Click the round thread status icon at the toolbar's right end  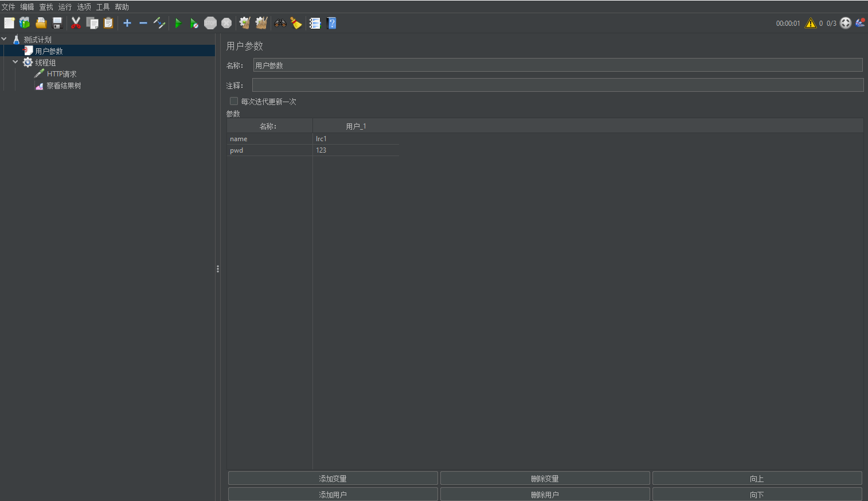[846, 23]
